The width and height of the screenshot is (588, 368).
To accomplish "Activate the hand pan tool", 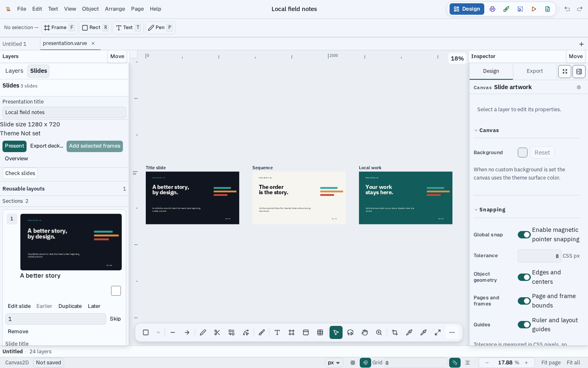I will coord(365,332).
